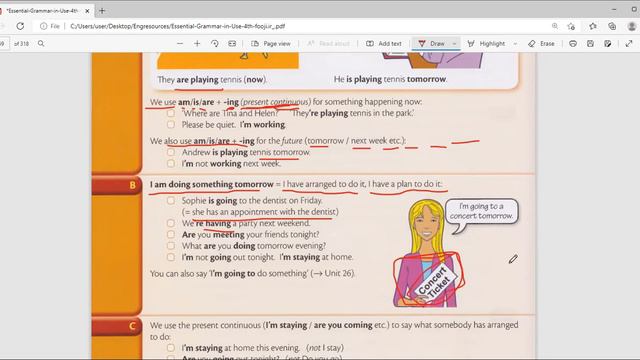Activate the Draw pen tool
The height and width of the screenshot is (360, 640).
[431, 44]
